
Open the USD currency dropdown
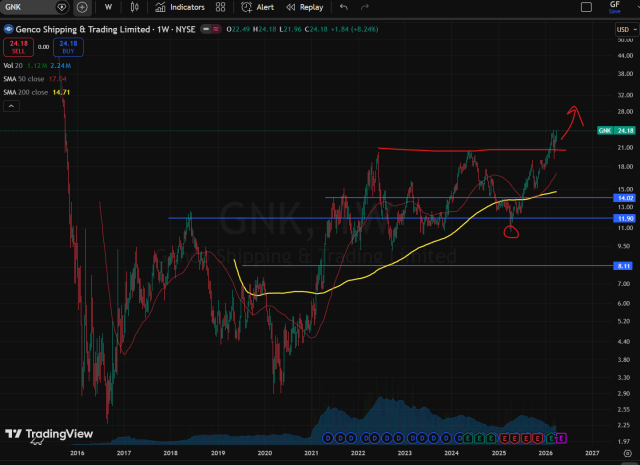click(x=621, y=29)
